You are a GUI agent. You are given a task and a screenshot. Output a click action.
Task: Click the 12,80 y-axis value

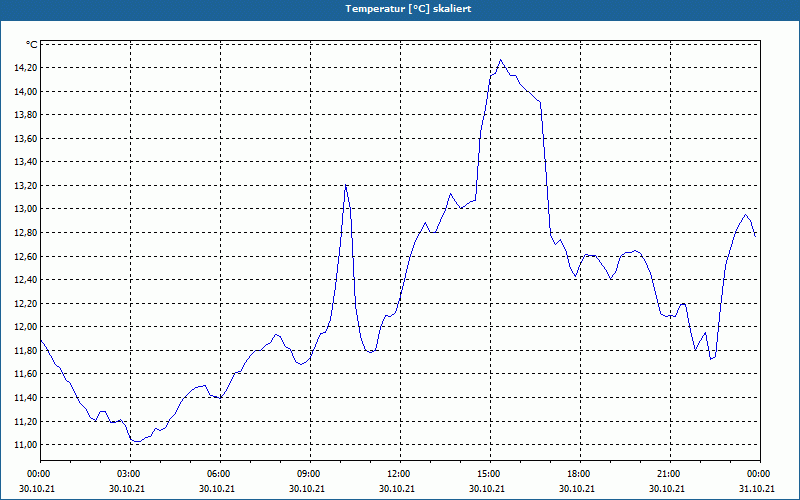pos(27,233)
